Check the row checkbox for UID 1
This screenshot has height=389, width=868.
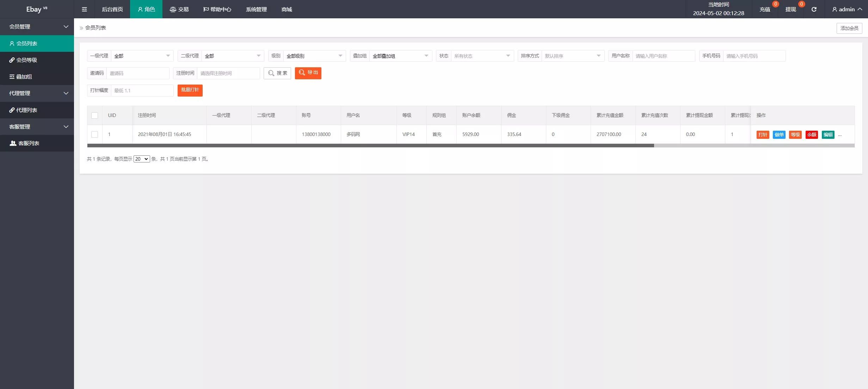[x=94, y=134]
